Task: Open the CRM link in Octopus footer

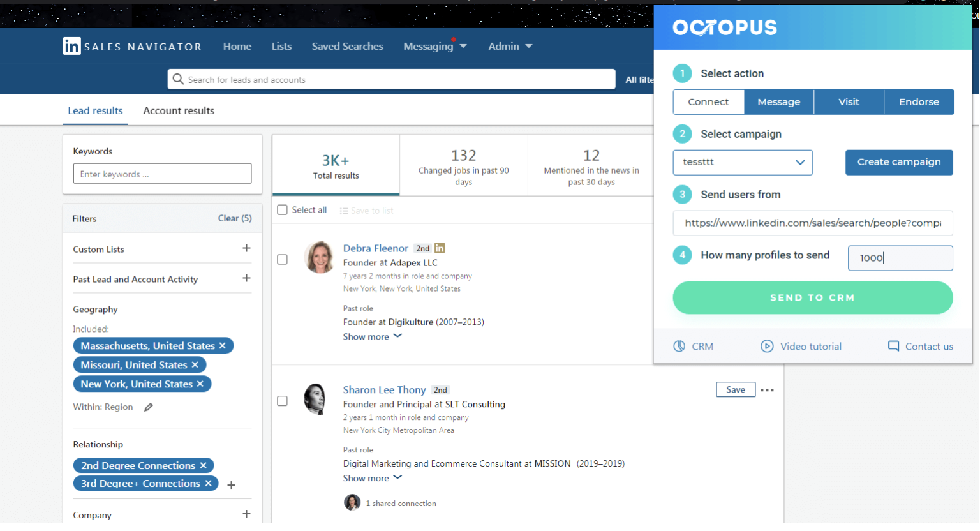Action: tap(694, 347)
